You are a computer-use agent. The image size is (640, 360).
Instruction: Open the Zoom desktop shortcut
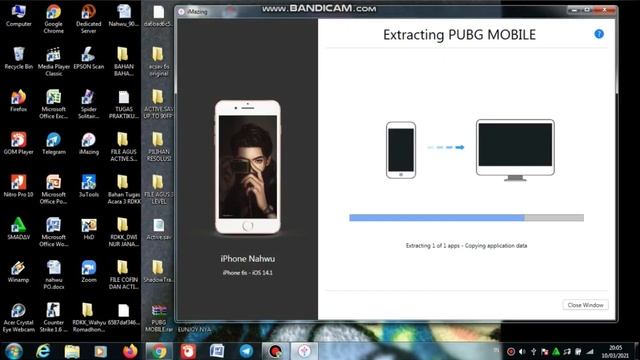pos(89,272)
